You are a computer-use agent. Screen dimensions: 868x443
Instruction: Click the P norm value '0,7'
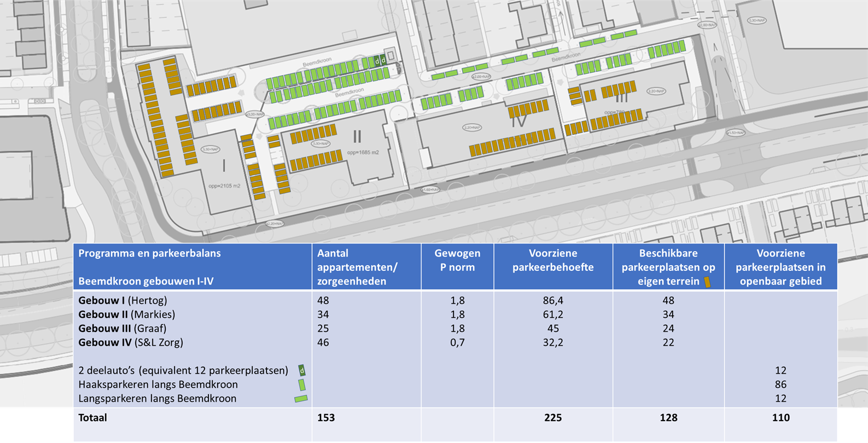(x=457, y=343)
